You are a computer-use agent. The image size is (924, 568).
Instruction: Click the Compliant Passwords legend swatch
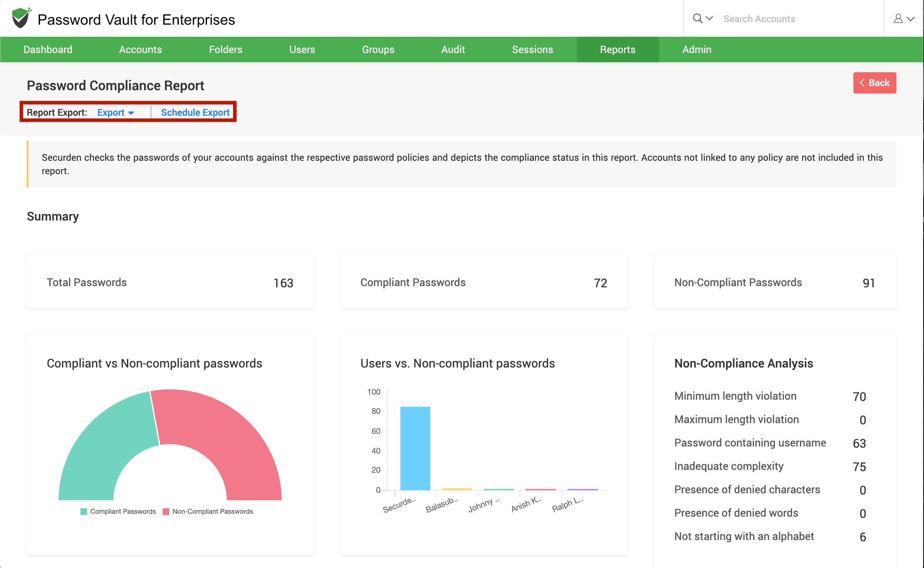(84, 512)
